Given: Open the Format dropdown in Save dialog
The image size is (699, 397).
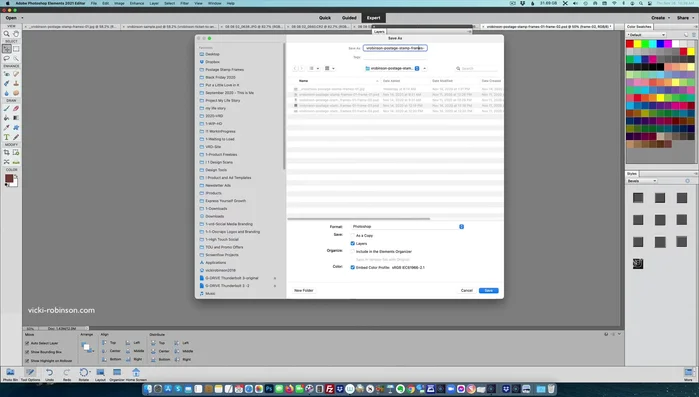Looking at the screenshot, I should coord(407,226).
